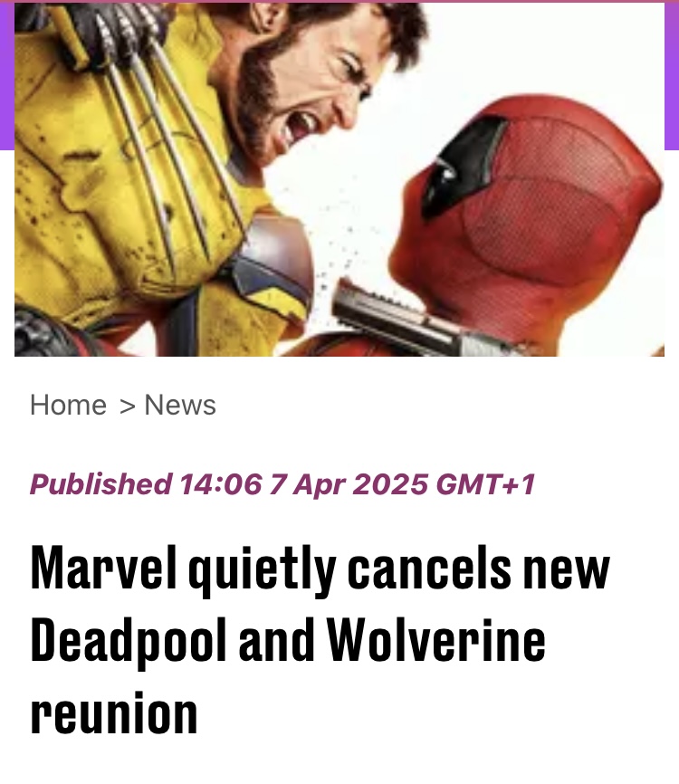Click Deadpool's pistol in the picture
The width and height of the screenshot is (679, 784).
point(415,320)
